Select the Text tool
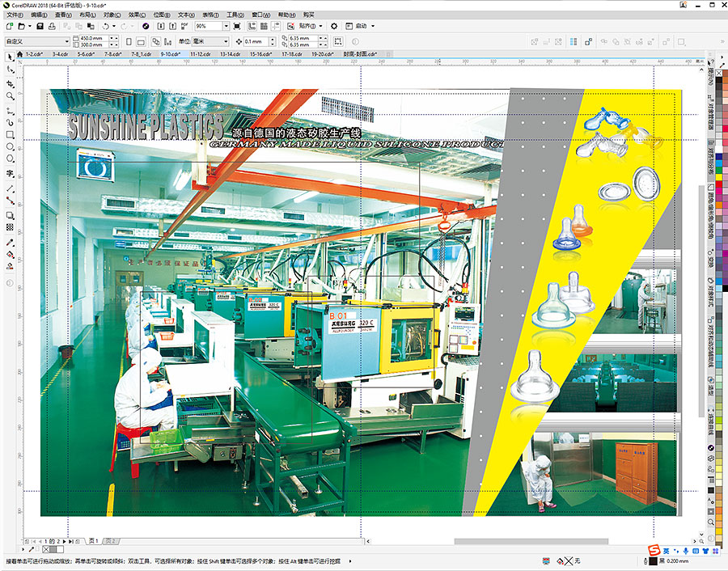This screenshot has width=728, height=571. click(x=11, y=173)
